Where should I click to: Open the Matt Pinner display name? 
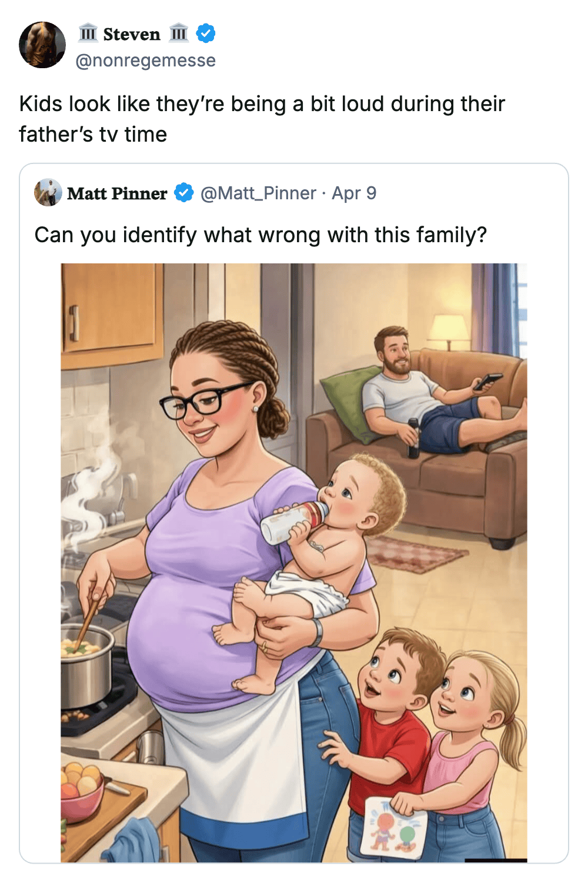117,193
